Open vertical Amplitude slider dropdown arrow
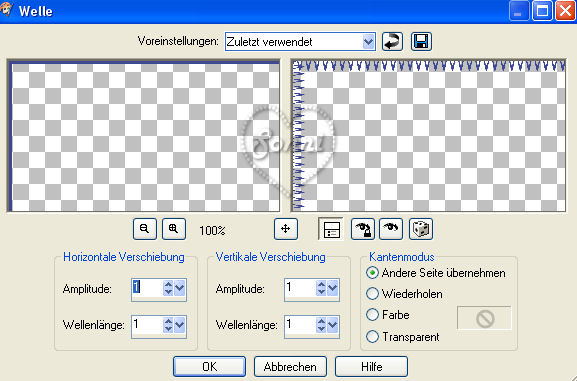The height and width of the screenshot is (381, 577). pyautogui.click(x=333, y=289)
